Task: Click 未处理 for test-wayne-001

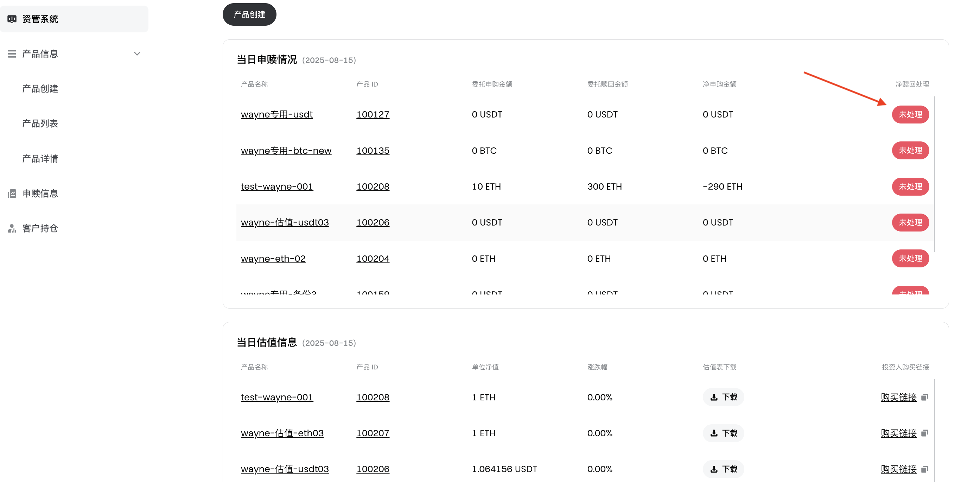Action: pyautogui.click(x=910, y=186)
